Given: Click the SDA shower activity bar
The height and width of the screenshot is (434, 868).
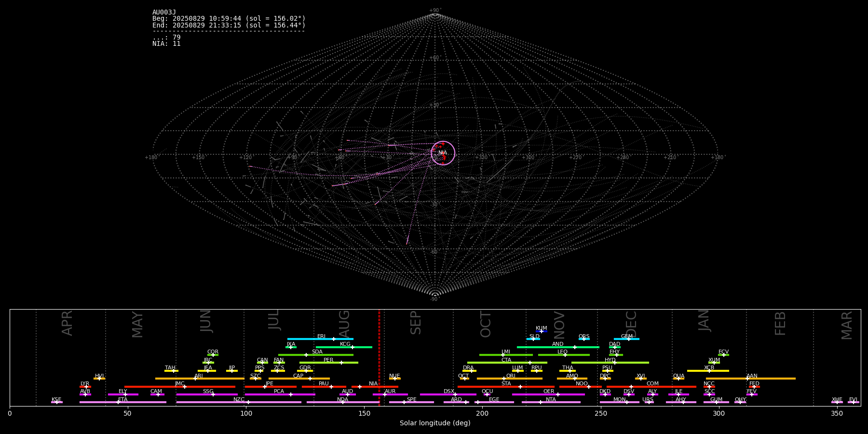Looking at the screenshot, I should [x=315, y=355].
